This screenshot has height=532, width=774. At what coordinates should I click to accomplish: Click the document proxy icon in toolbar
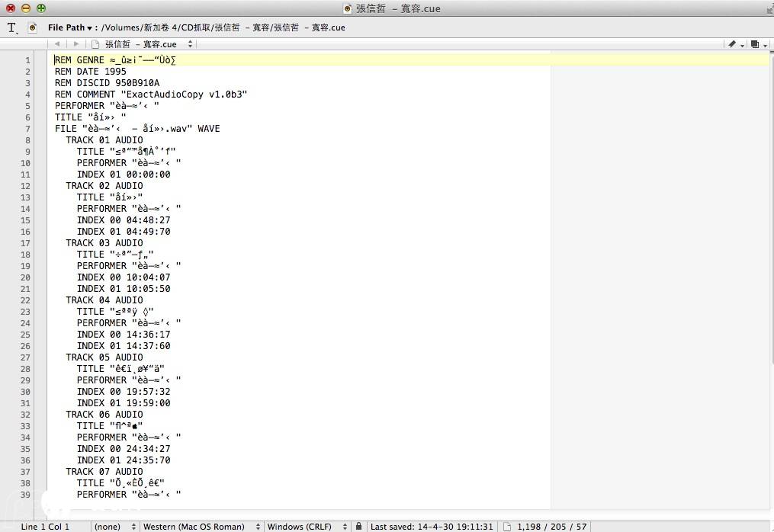click(x=32, y=27)
